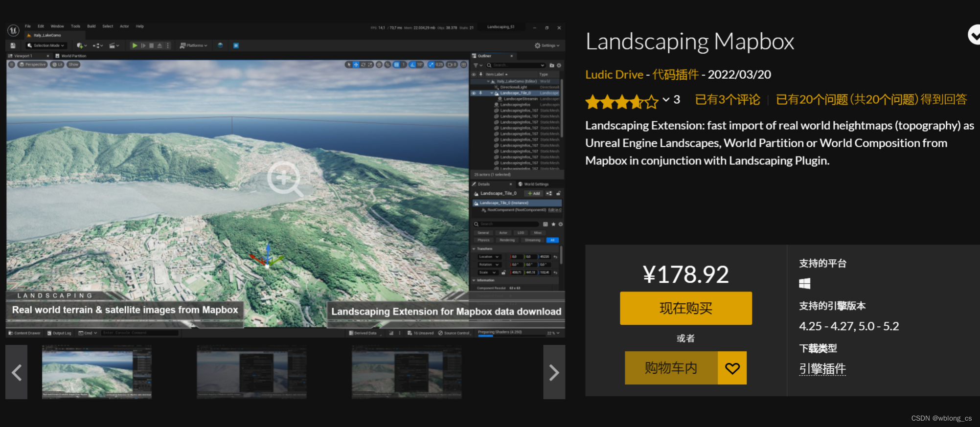Click the viewport layout maximize icon
The image size is (980, 427).
point(463,65)
